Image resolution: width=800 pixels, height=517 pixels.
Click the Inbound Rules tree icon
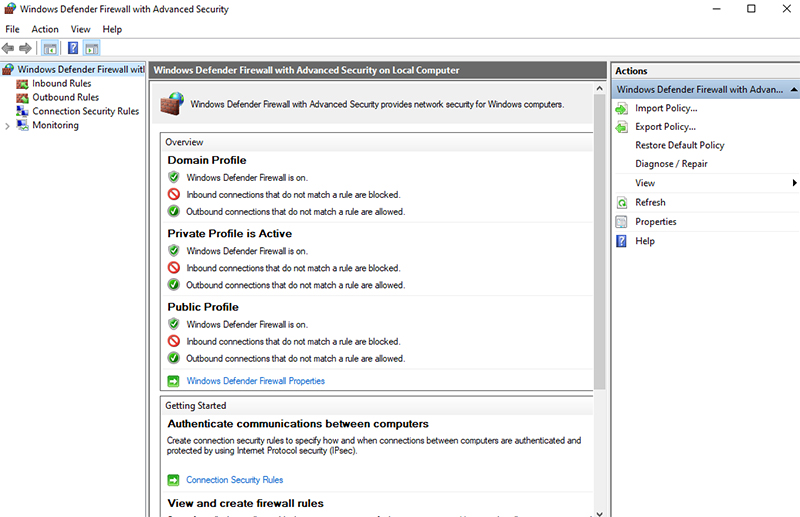[22, 84]
